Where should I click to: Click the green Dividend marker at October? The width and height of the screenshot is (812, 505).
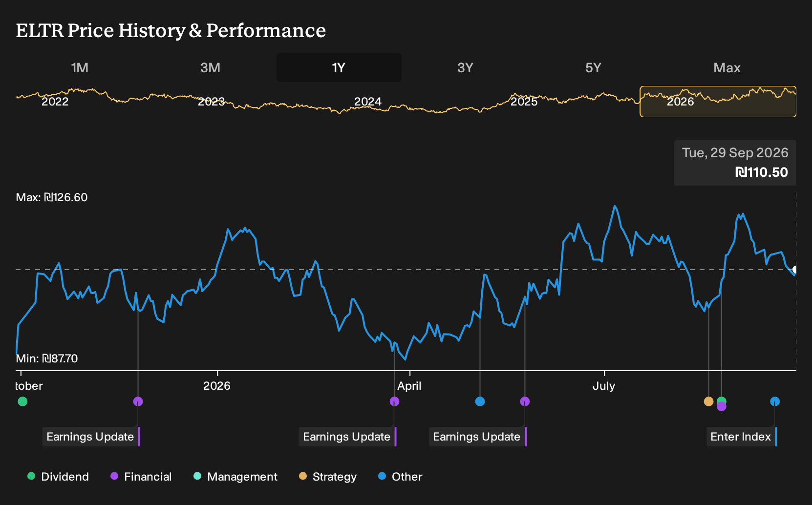point(22,401)
